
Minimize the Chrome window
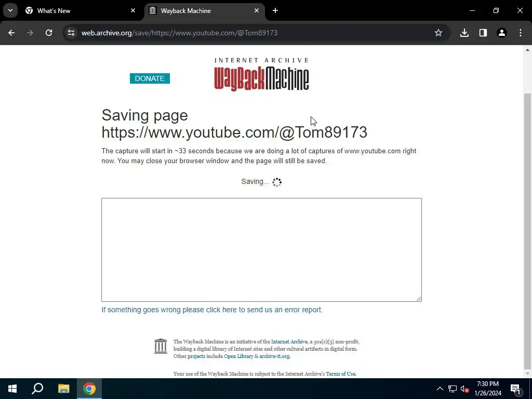[472, 10]
